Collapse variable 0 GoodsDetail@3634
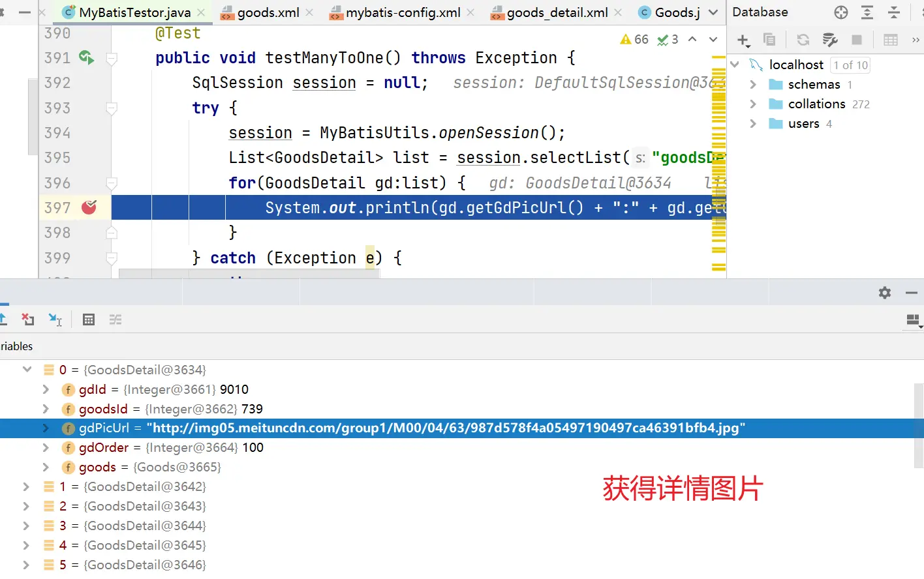The width and height of the screenshot is (924, 579). [x=27, y=370]
